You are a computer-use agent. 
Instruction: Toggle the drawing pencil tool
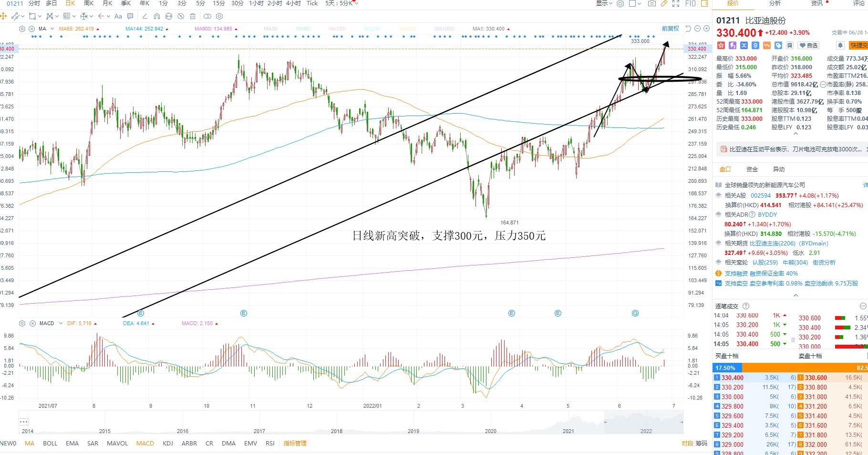[664, 3]
